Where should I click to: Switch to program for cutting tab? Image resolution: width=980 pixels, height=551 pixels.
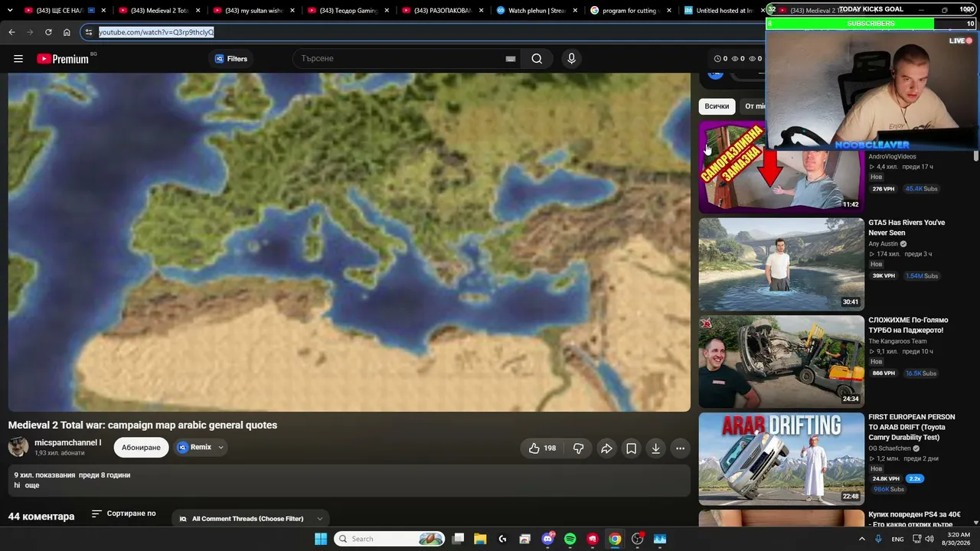click(x=631, y=11)
